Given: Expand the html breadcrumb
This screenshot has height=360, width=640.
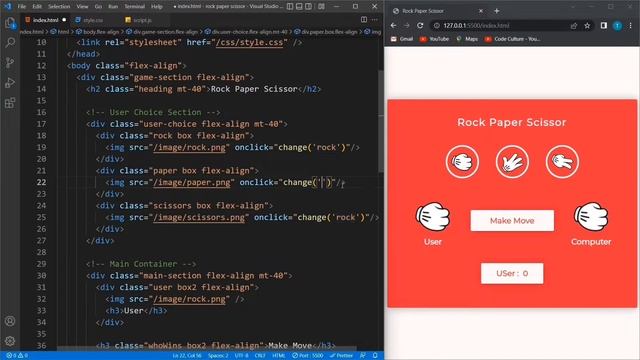Looking at the screenshot, I should (60, 31).
